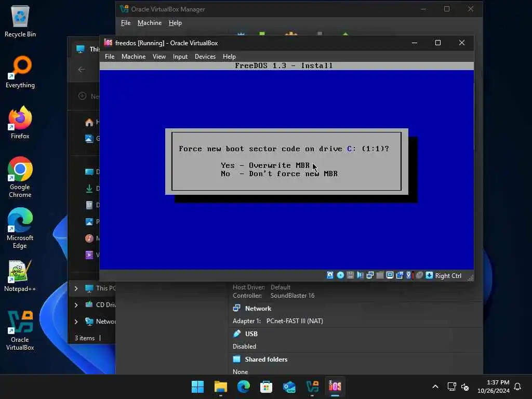Open Devices menu in freedos VM window
The width and height of the screenshot is (532, 399).
[205, 57]
